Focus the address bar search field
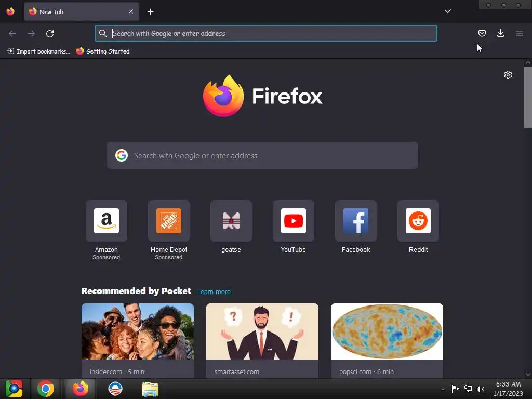 [265, 33]
